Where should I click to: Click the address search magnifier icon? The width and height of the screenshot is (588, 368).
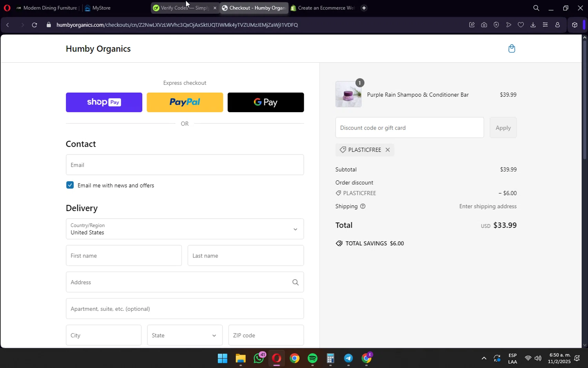click(x=295, y=282)
